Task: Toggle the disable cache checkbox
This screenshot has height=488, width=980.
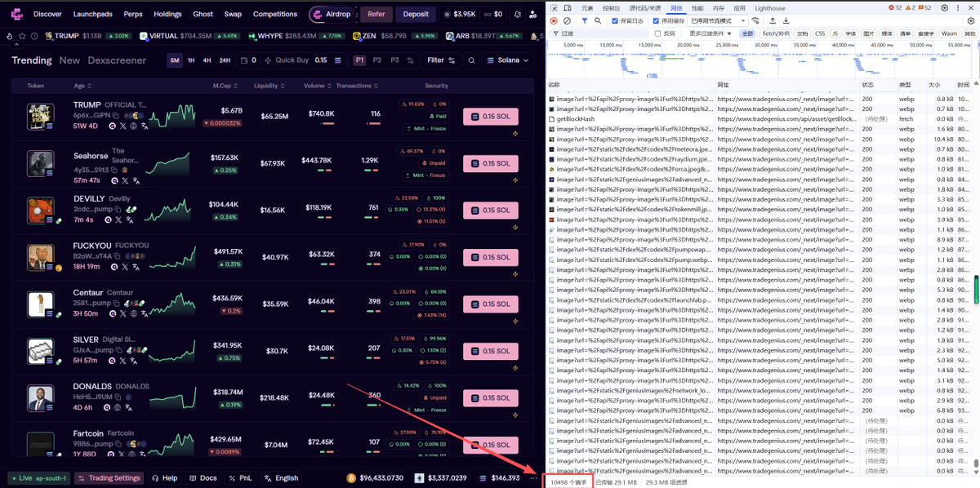Action: coord(656,20)
